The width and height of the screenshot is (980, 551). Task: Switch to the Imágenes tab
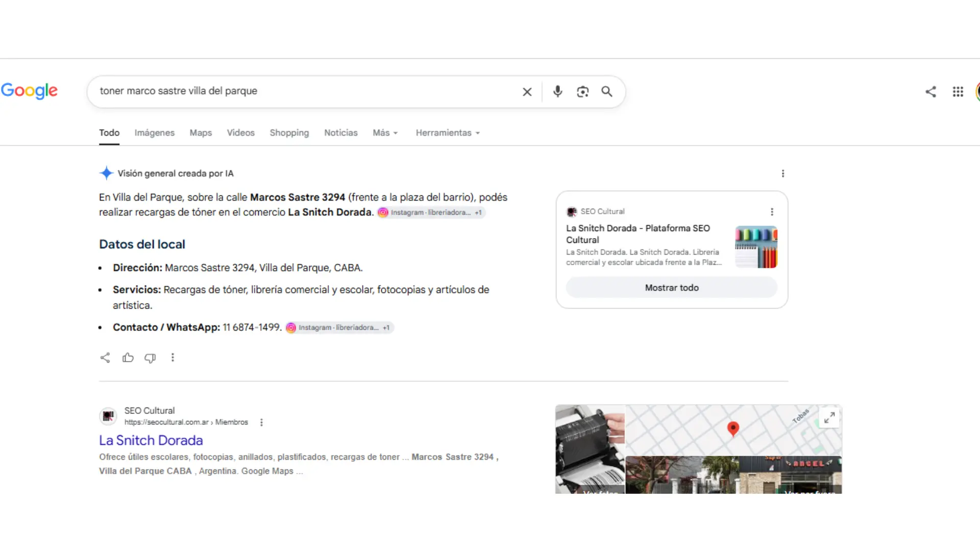click(x=155, y=133)
